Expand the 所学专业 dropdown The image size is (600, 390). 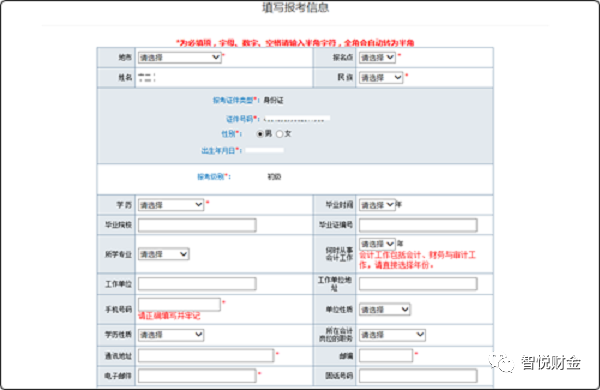(163, 254)
